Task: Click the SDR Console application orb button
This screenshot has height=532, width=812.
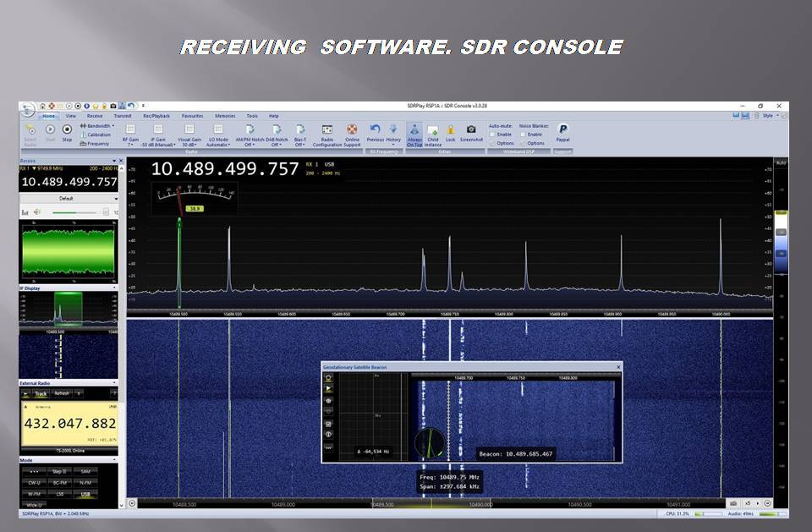Action: [27, 110]
